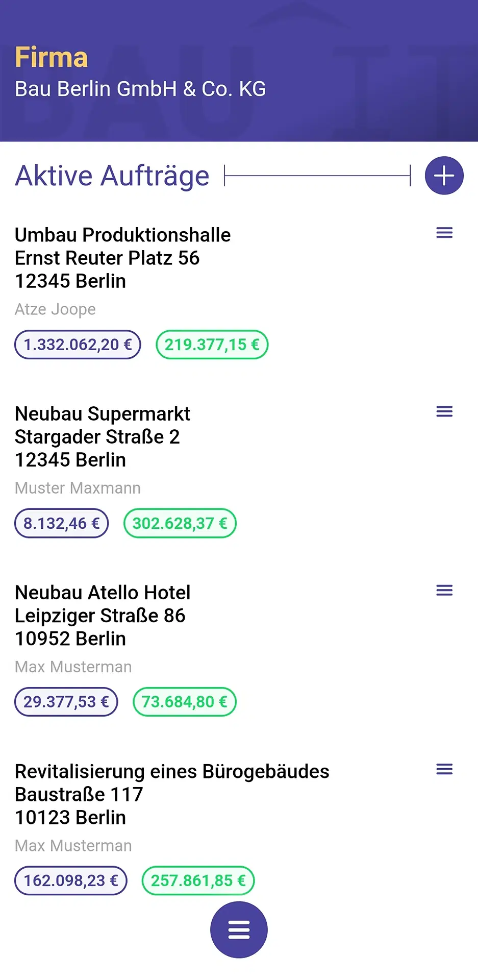Viewport: 478px width, 980px height.
Task: Open menu icon for Umbau Produktionshalle
Action: [444, 233]
